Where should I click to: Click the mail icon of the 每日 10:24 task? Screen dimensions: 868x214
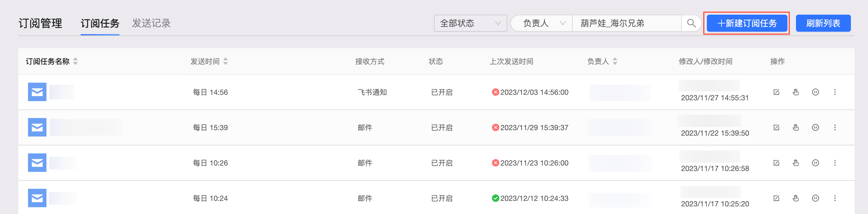tap(37, 198)
